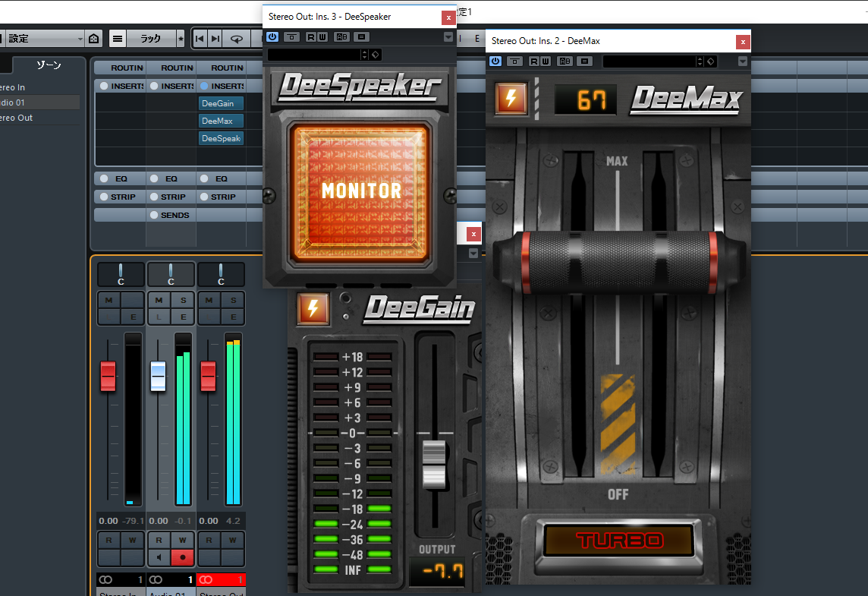Click the DeeMax large horizontal slider handle
This screenshot has height=596, width=868.
(619, 262)
